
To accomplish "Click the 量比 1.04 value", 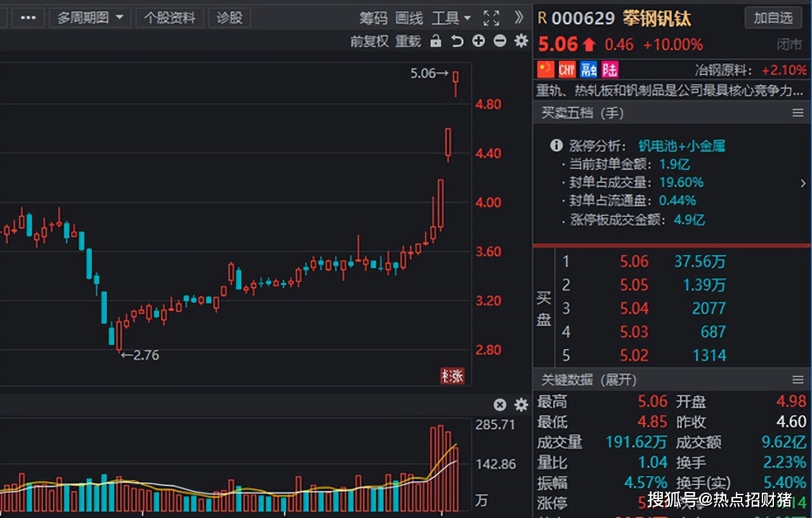I will (653, 463).
